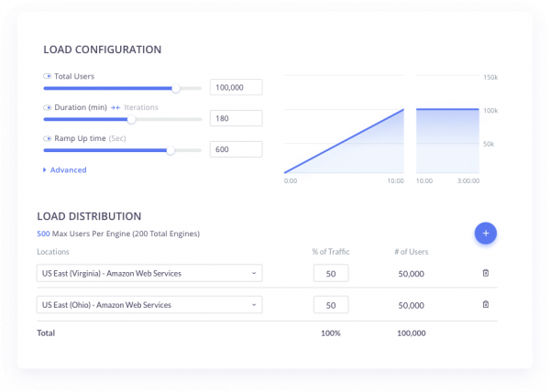Click the Total Users field showing 100,000

tap(236, 87)
